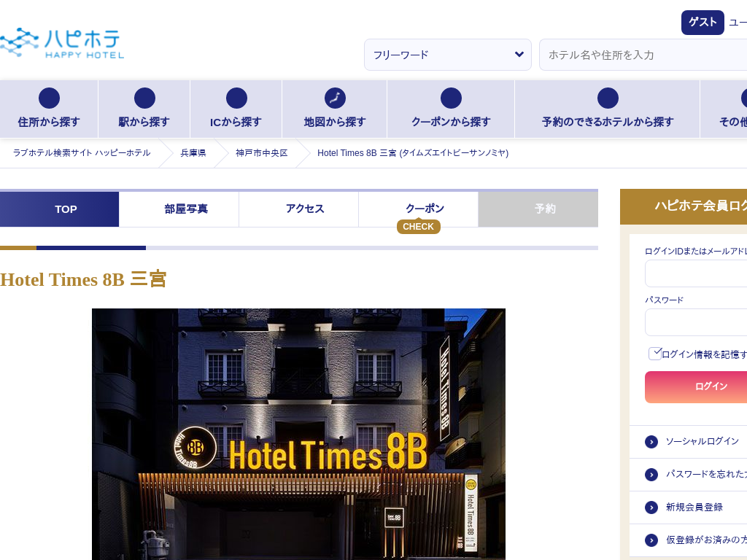Screen dimensions: 747x560
Task: Toggle ログイン情報を記憶する checkbox
Action: (655, 354)
